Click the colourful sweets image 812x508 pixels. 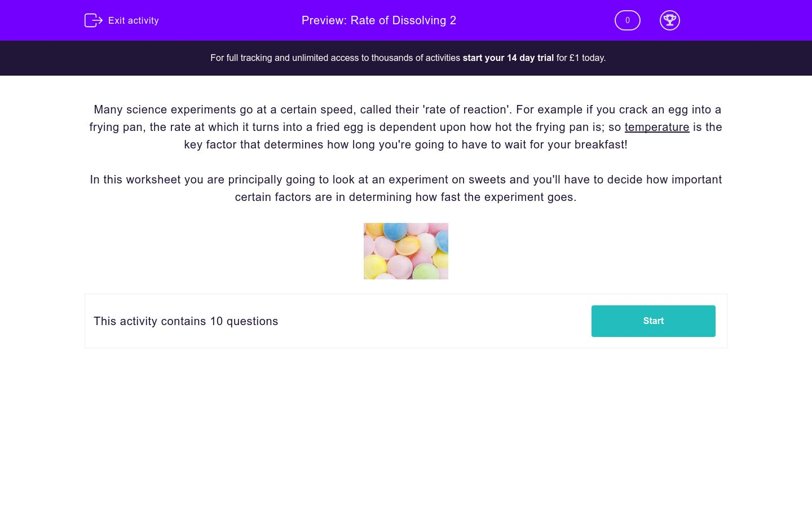point(405,251)
